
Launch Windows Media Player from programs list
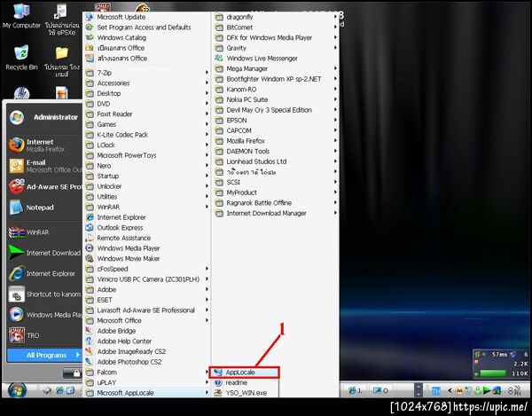(x=147, y=248)
